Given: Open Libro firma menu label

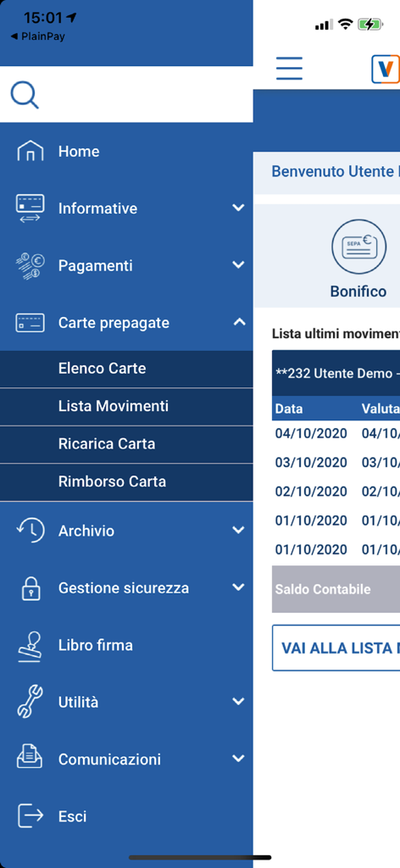Looking at the screenshot, I should (x=95, y=645).
